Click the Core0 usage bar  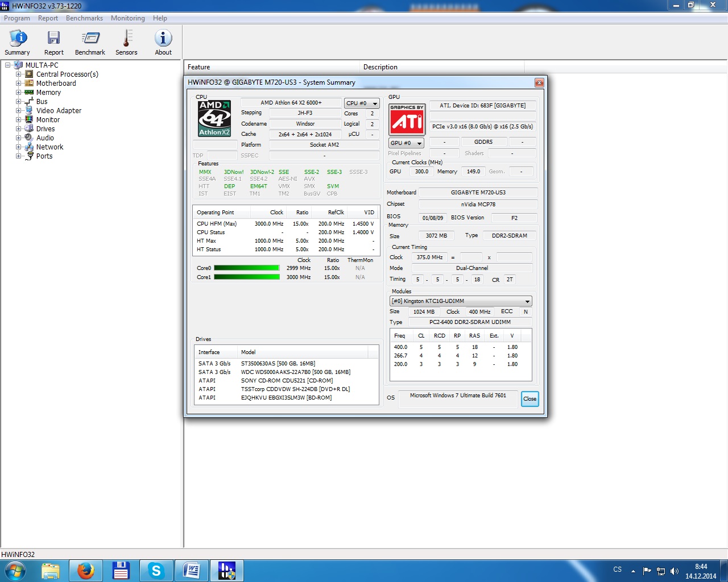click(246, 268)
